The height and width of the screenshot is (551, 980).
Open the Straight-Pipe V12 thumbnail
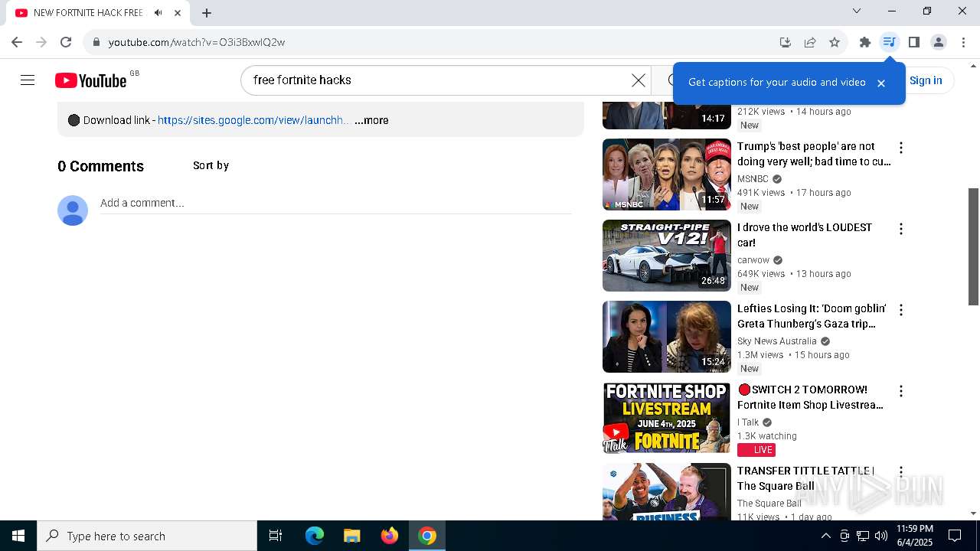(x=667, y=256)
